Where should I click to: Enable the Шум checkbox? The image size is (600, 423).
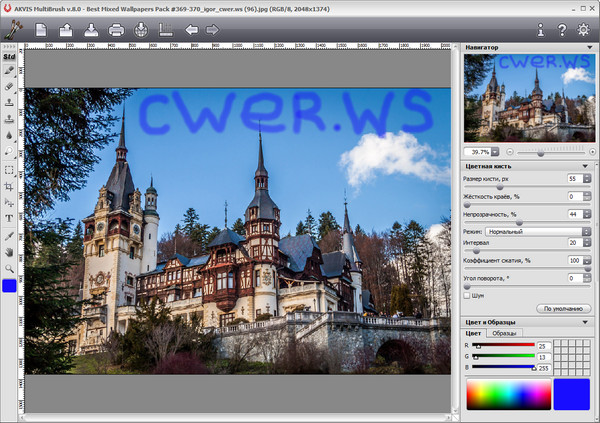point(467,295)
